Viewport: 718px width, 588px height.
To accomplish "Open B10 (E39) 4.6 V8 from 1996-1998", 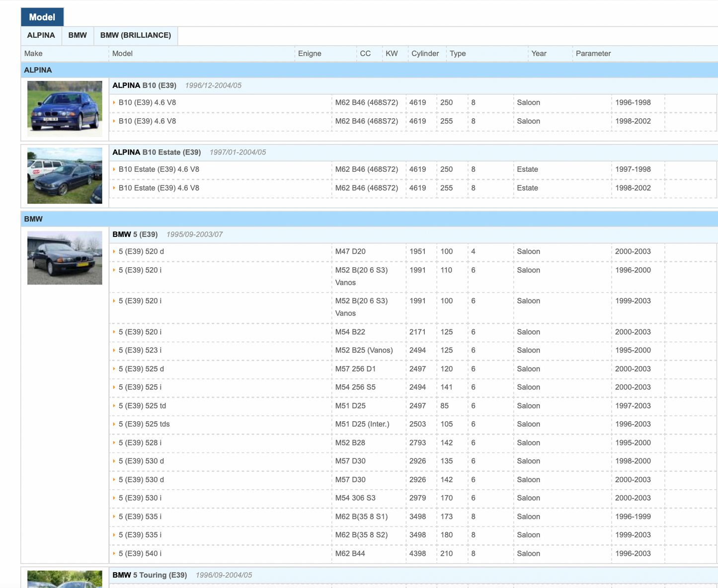I will point(147,103).
